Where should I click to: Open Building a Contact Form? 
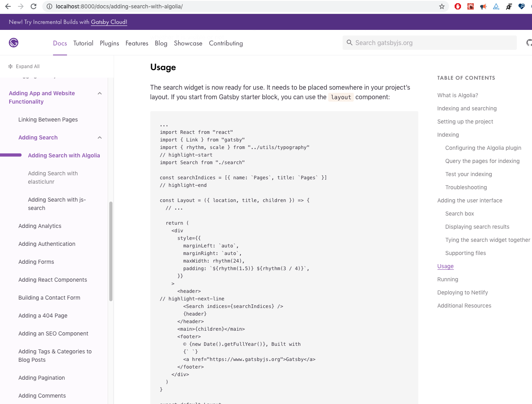point(49,298)
